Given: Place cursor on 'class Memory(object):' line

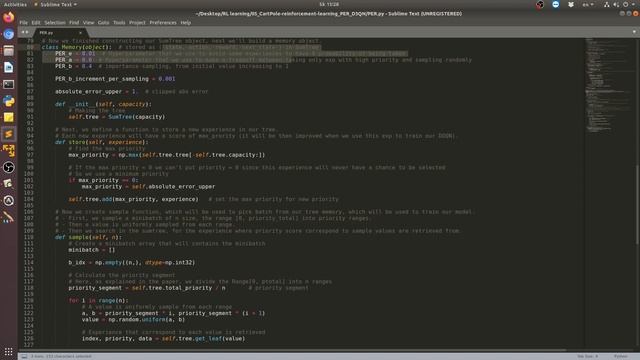Looking at the screenshot, I should tap(76, 47).
